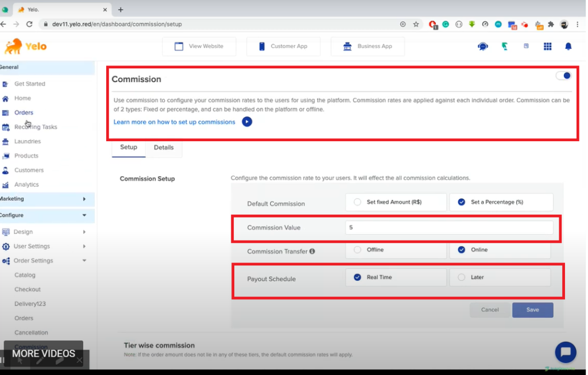This screenshot has height=375, width=588.
Task: Toggle the Commission enable switch
Action: click(563, 75)
